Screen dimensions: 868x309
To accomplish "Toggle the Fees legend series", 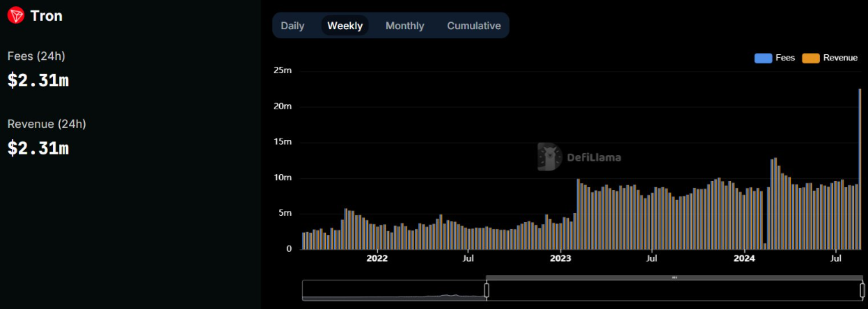I will pos(774,58).
